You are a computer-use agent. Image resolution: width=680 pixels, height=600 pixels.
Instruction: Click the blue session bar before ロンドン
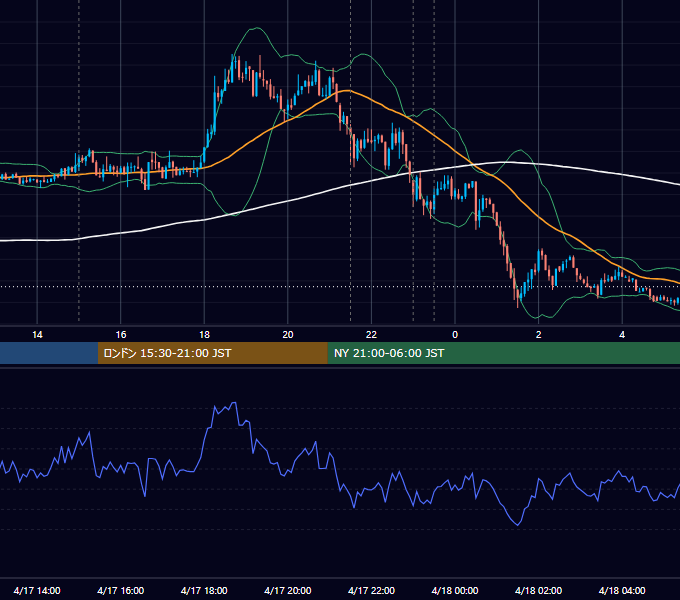(49, 353)
